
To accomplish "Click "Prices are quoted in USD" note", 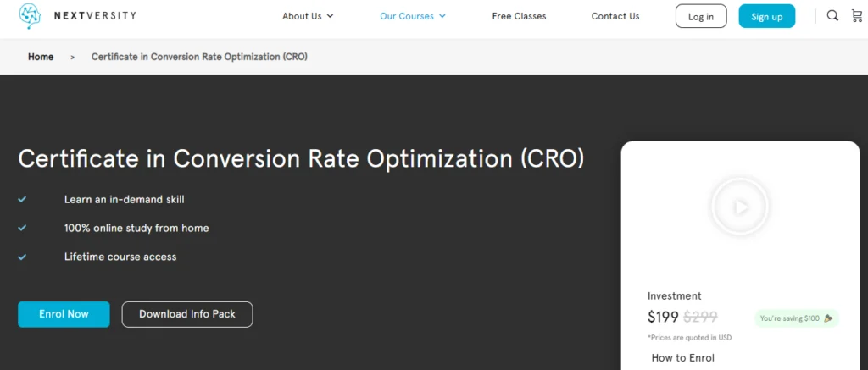I will pyautogui.click(x=689, y=337).
